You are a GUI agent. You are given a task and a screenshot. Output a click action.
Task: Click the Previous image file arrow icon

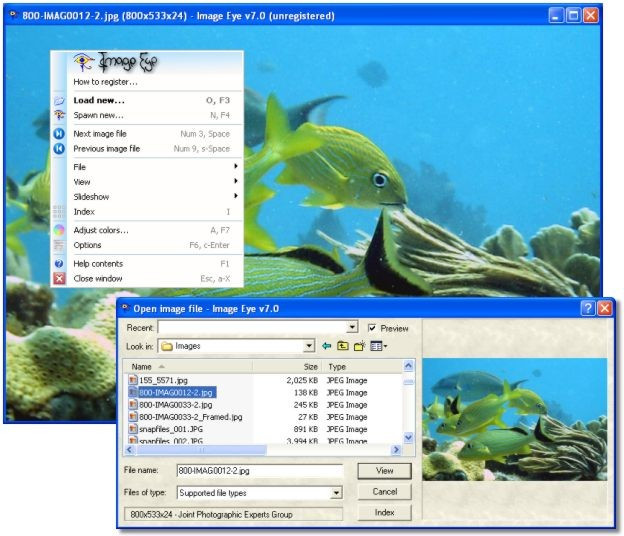click(59, 149)
